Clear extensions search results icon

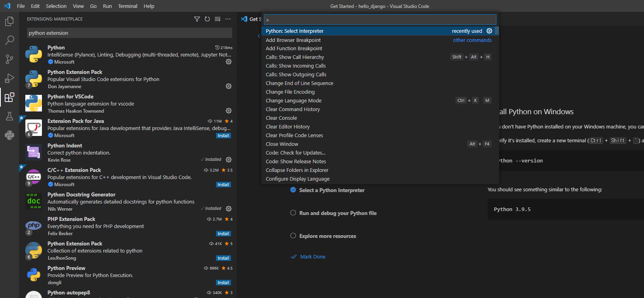coord(218,19)
